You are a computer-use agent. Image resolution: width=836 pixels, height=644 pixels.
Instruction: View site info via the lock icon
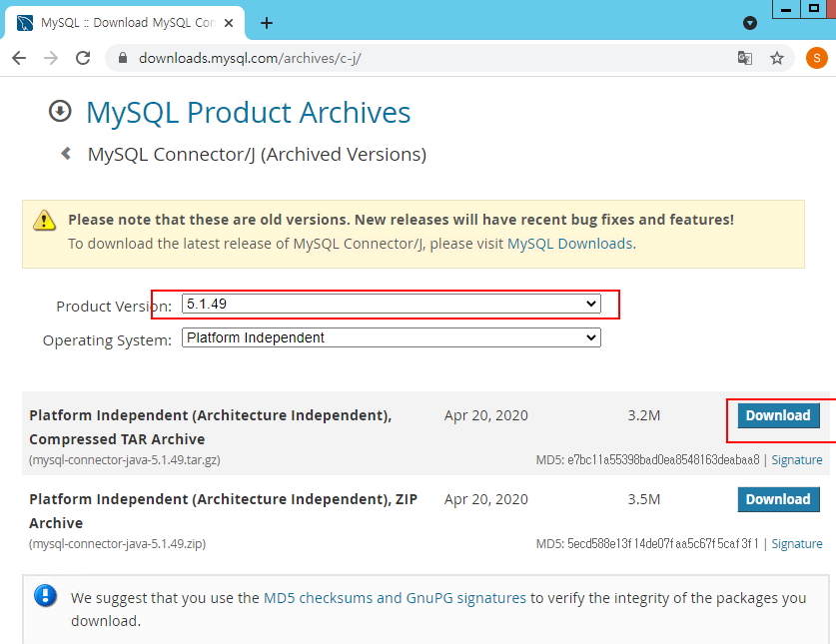(x=123, y=58)
